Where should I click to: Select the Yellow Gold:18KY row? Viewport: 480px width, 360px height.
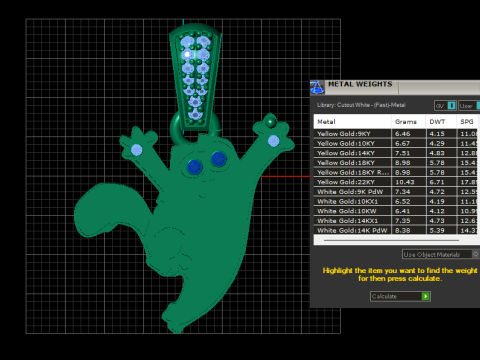pos(396,163)
